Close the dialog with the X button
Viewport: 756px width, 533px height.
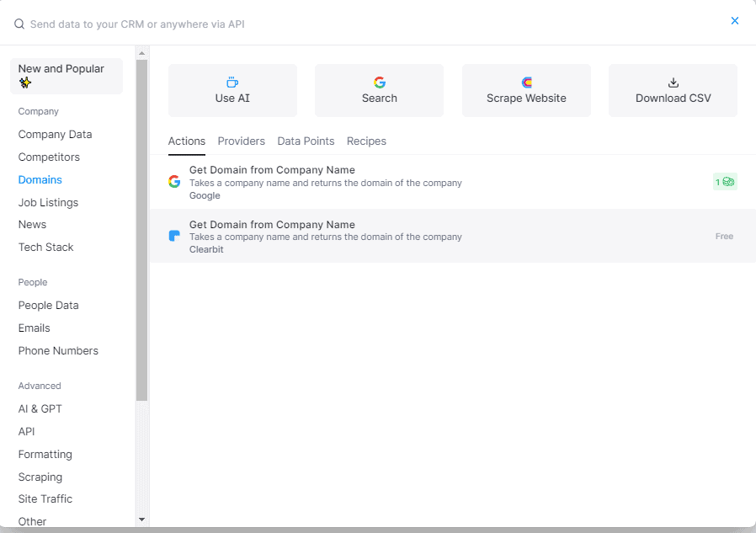pos(735,21)
